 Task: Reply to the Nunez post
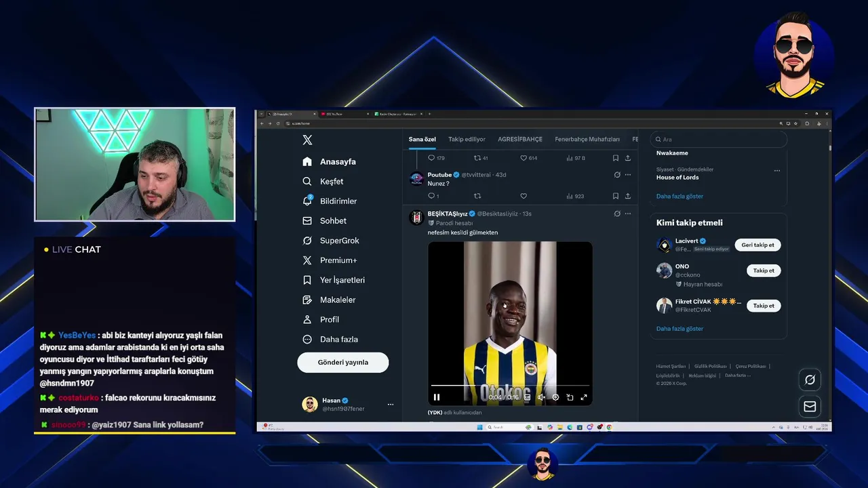pyautogui.click(x=433, y=196)
